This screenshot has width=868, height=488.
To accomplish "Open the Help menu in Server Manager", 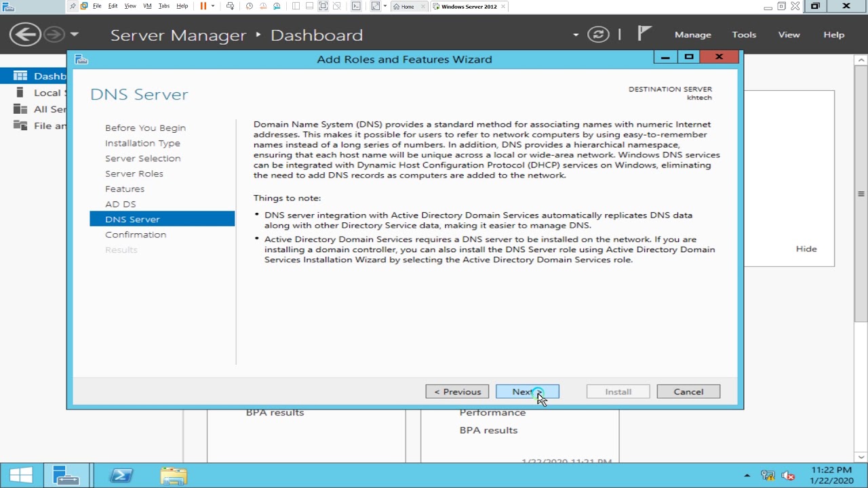I will [x=834, y=35].
